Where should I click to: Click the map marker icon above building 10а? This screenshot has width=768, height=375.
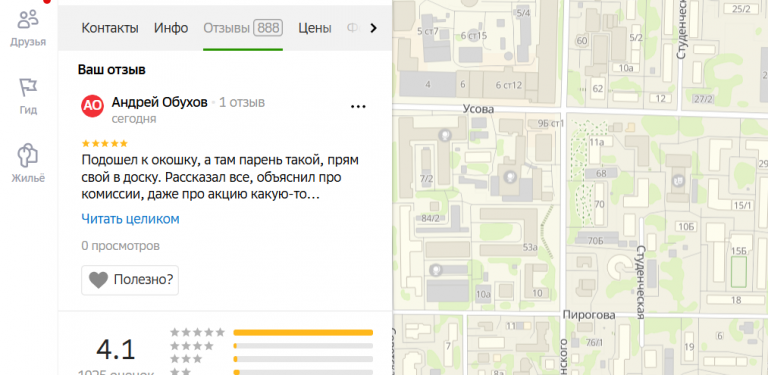(x=434, y=270)
